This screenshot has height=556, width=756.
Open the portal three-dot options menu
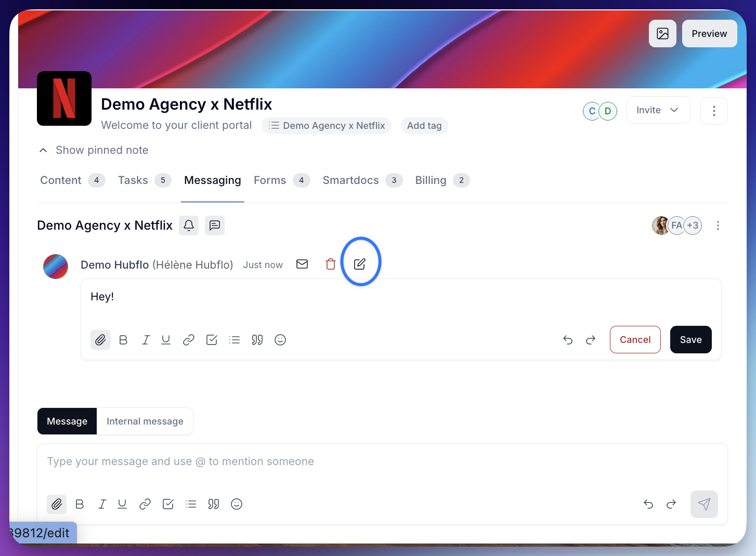pyautogui.click(x=714, y=111)
